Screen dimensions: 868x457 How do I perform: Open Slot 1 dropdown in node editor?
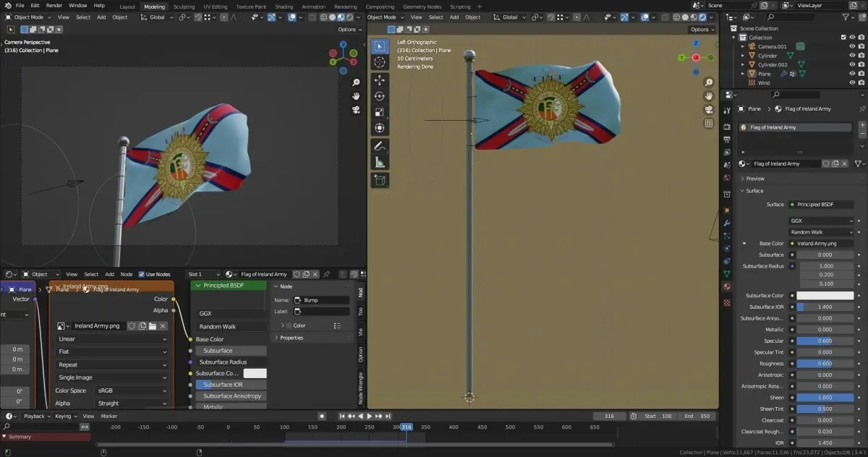203,274
